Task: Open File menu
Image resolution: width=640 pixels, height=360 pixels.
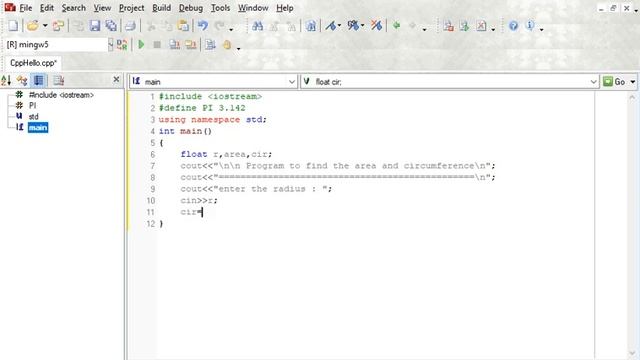Action: tap(25, 8)
